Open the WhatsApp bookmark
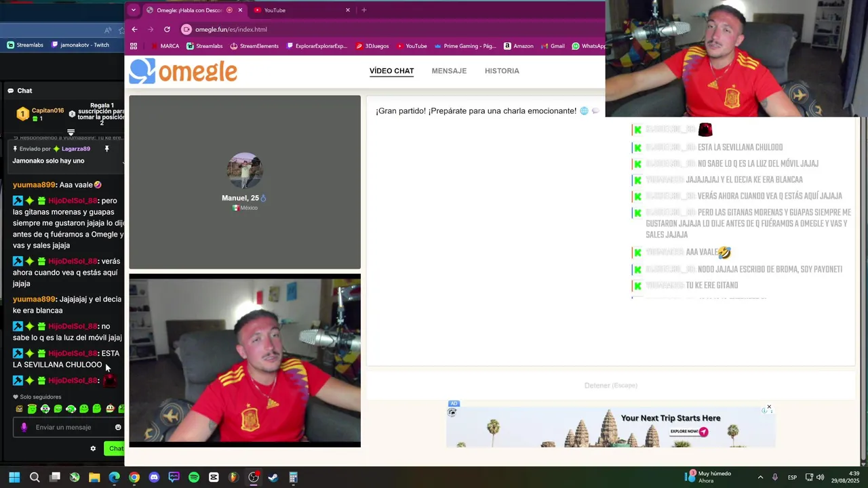Viewport: 868px width, 488px height. click(x=588, y=46)
